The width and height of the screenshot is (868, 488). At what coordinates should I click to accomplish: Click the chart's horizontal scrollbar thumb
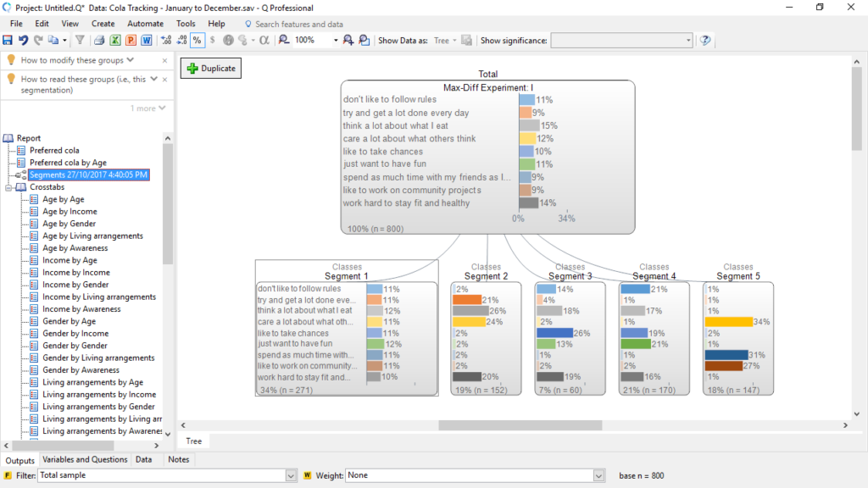520,425
